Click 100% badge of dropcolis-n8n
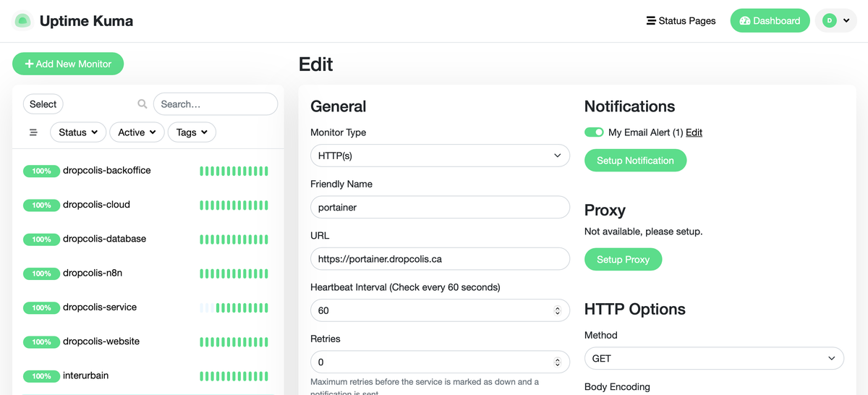Screen dimensions: 868x395 point(42,273)
